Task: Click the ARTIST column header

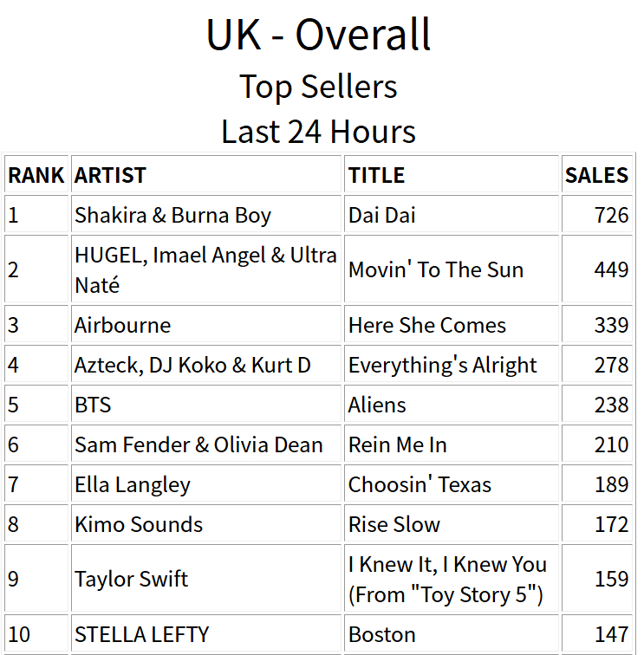Action: [206, 175]
